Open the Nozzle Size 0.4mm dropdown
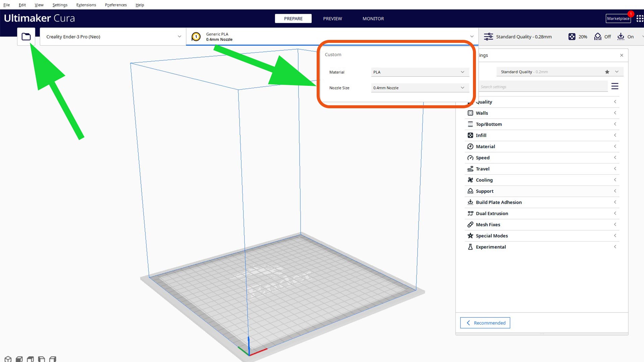The image size is (644, 362). coord(420,88)
